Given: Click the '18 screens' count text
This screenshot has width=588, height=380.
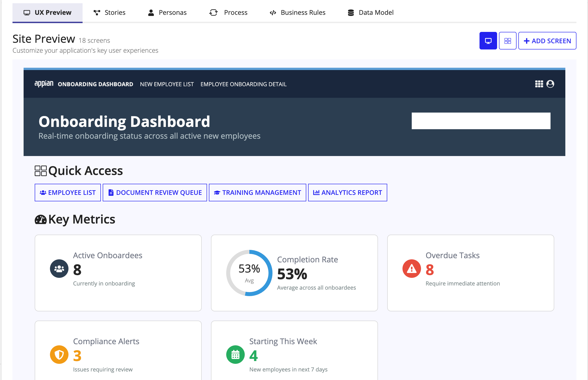Looking at the screenshot, I should click(x=94, y=40).
